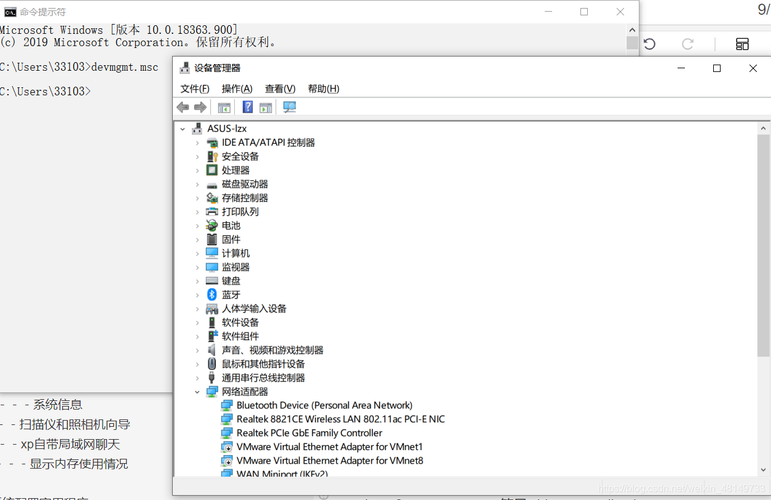Expand the 处理器 (Processors) tree node
The width and height of the screenshot is (771, 500).
pos(198,171)
